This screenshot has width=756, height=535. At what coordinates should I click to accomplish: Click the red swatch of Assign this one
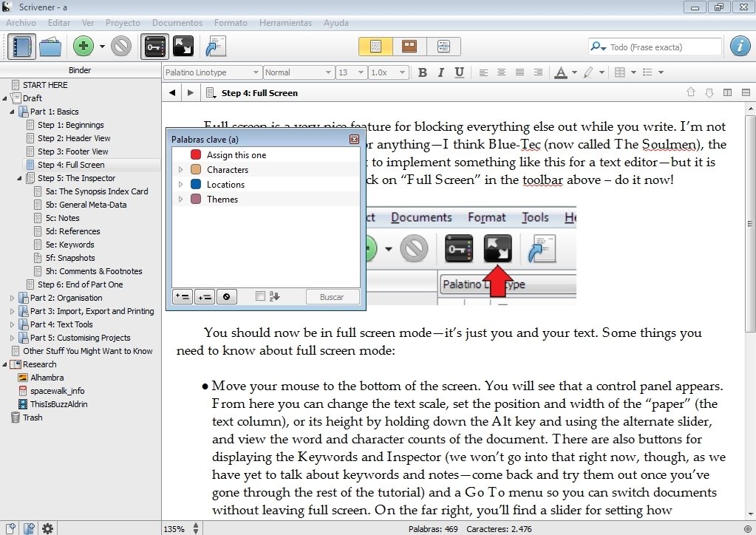(196, 154)
